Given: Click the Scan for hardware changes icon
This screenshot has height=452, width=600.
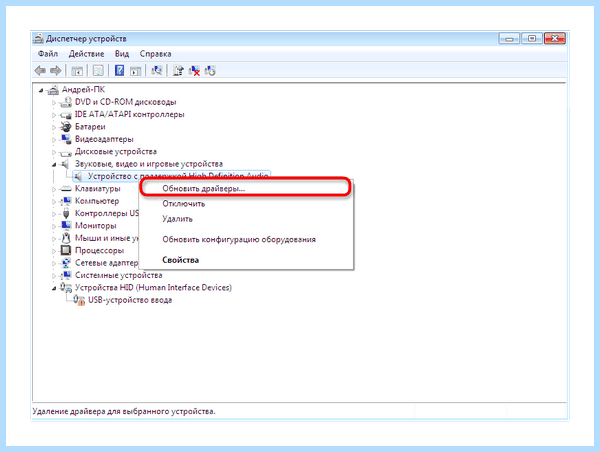Looking at the screenshot, I should (x=157, y=70).
